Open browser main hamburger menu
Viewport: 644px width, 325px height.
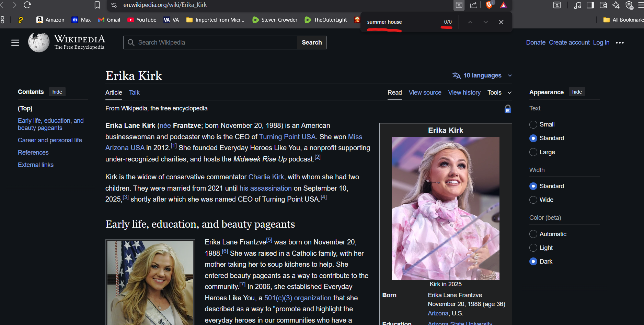[641, 5]
